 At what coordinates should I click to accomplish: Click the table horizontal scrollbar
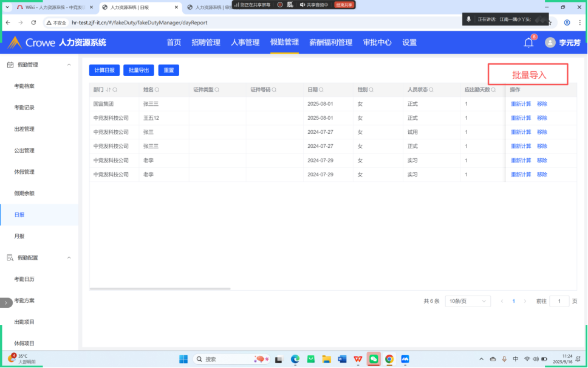(160, 289)
